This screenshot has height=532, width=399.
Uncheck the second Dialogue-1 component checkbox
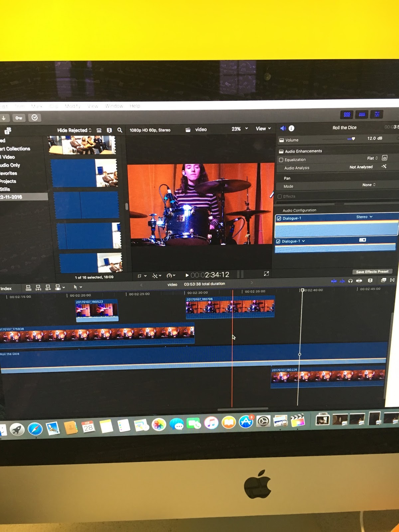coord(278,241)
